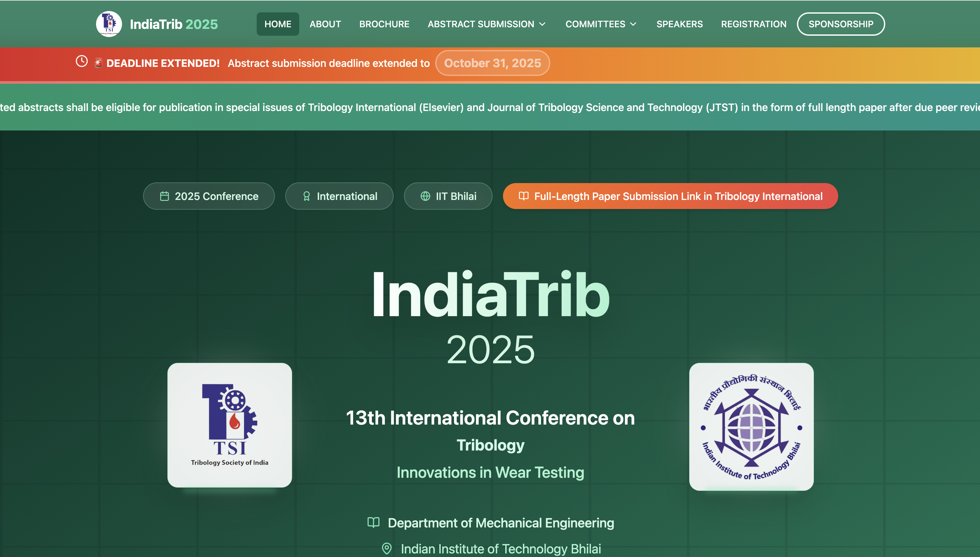This screenshot has width=980, height=557.
Task: Click the Tribology Society of India logo card
Action: [x=229, y=425]
